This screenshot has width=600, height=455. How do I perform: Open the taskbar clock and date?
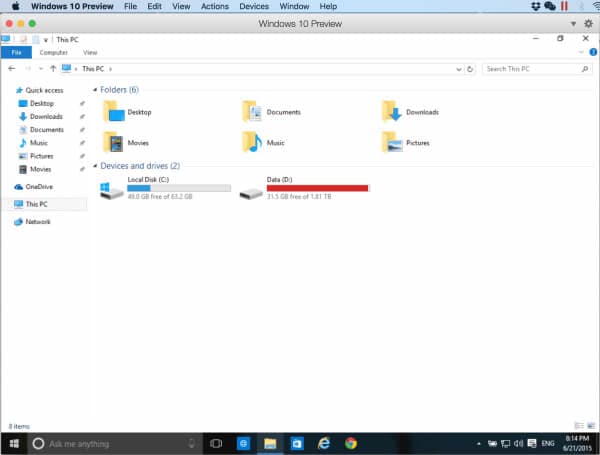577,443
